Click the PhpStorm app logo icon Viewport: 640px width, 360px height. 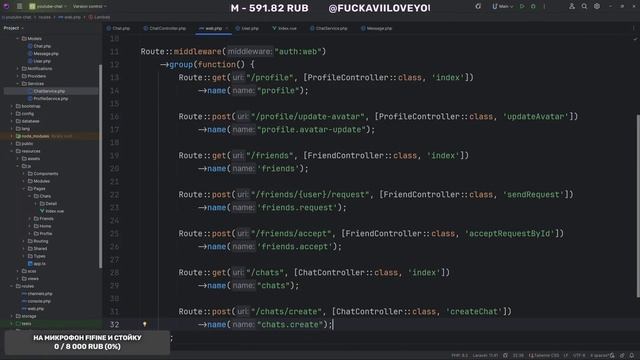[x=6, y=7]
